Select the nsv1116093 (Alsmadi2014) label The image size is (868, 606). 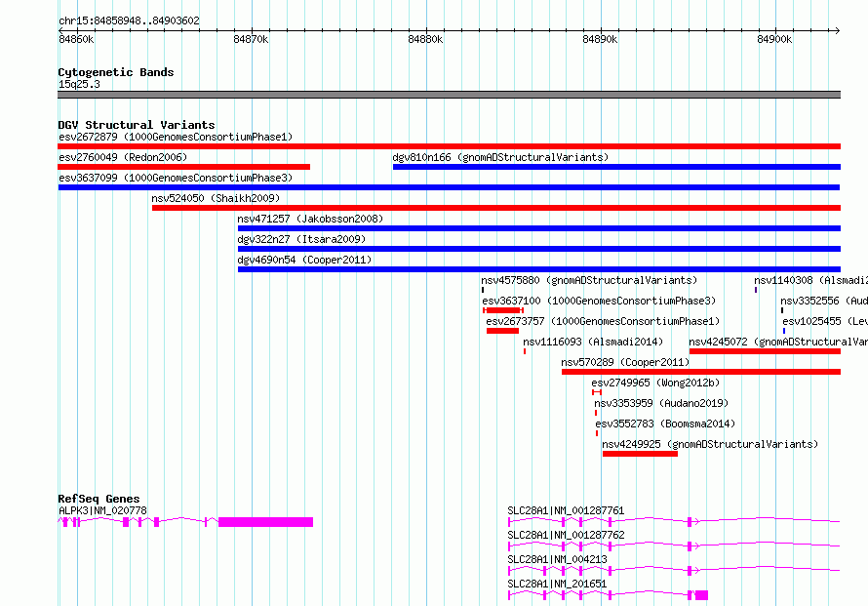click(593, 342)
